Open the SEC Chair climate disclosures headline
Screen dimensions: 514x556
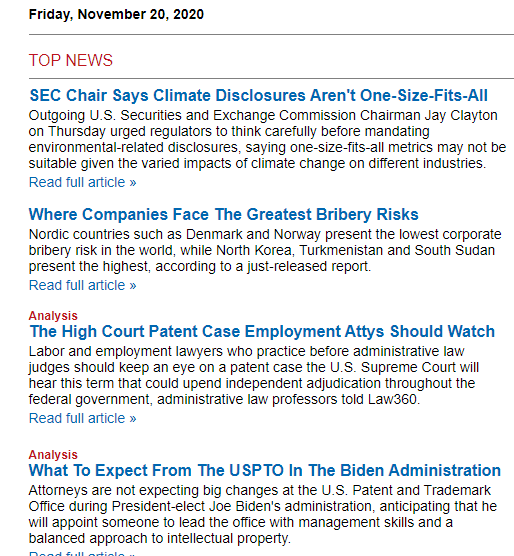coord(258,95)
